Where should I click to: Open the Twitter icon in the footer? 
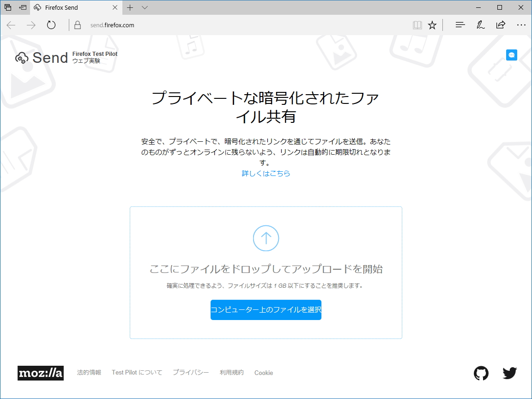[509, 373]
